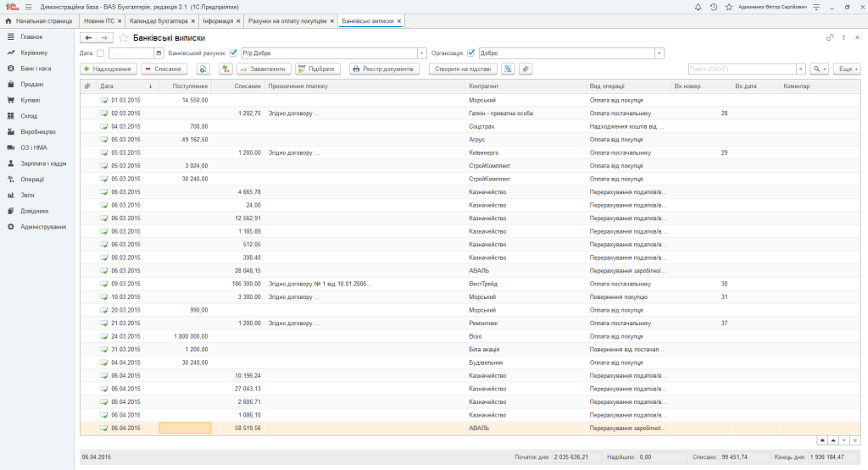868x470 pixels.
Task: Click Кінець дня value 1 936 184,47
Action: pyautogui.click(x=833, y=457)
